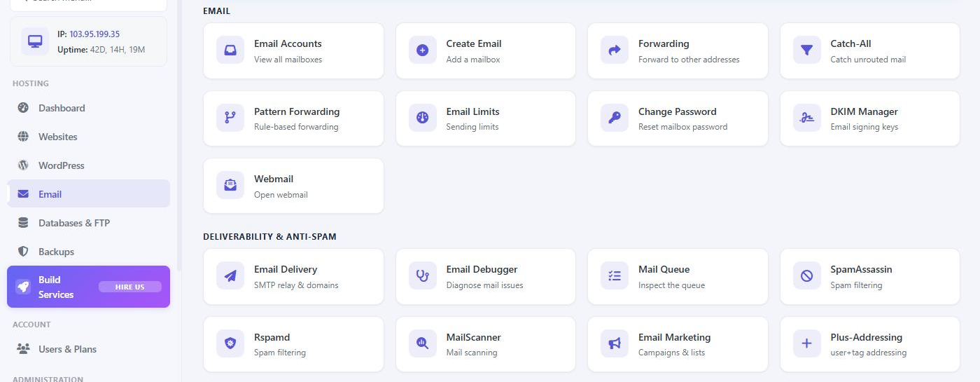Open Databases & FTP section
This screenshot has width=980, height=382.
[x=88, y=223]
